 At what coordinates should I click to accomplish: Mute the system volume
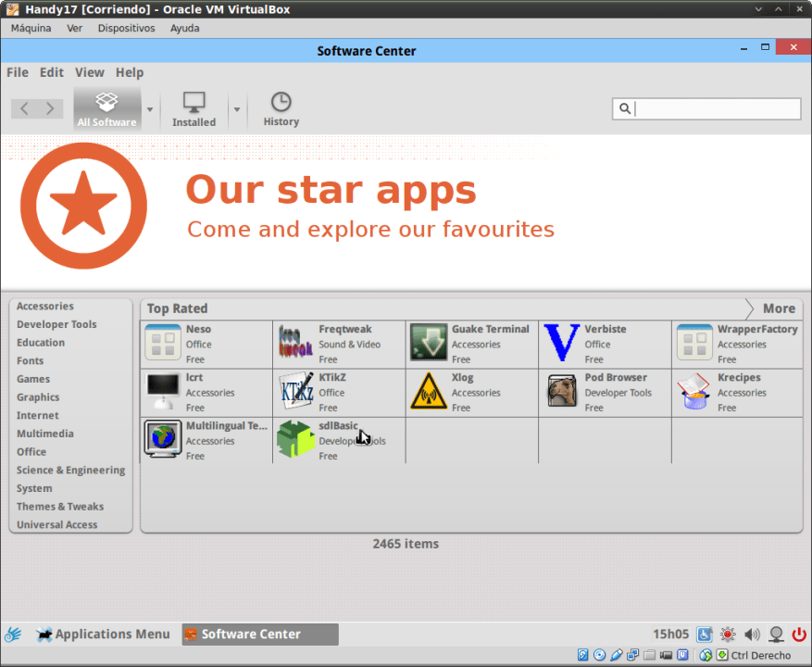[751, 635]
